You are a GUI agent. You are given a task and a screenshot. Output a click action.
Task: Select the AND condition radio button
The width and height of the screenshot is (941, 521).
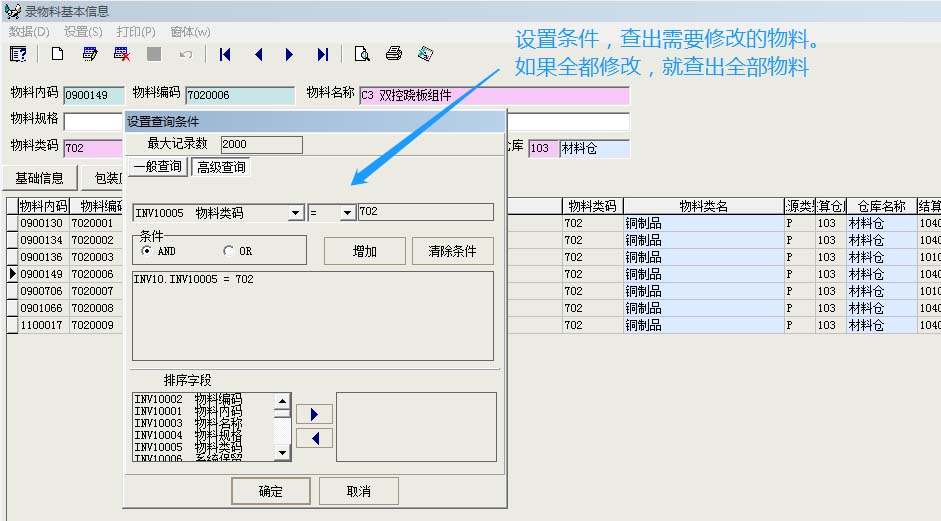point(147,251)
